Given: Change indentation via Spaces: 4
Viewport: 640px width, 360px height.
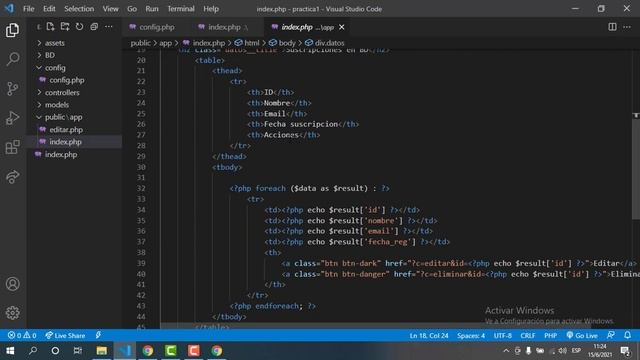Looking at the screenshot, I should pos(471,336).
